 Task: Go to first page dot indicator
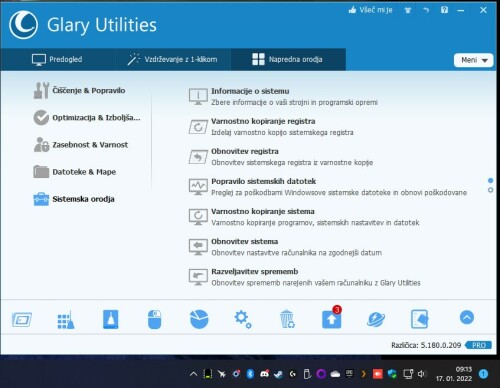pyautogui.click(x=490, y=181)
